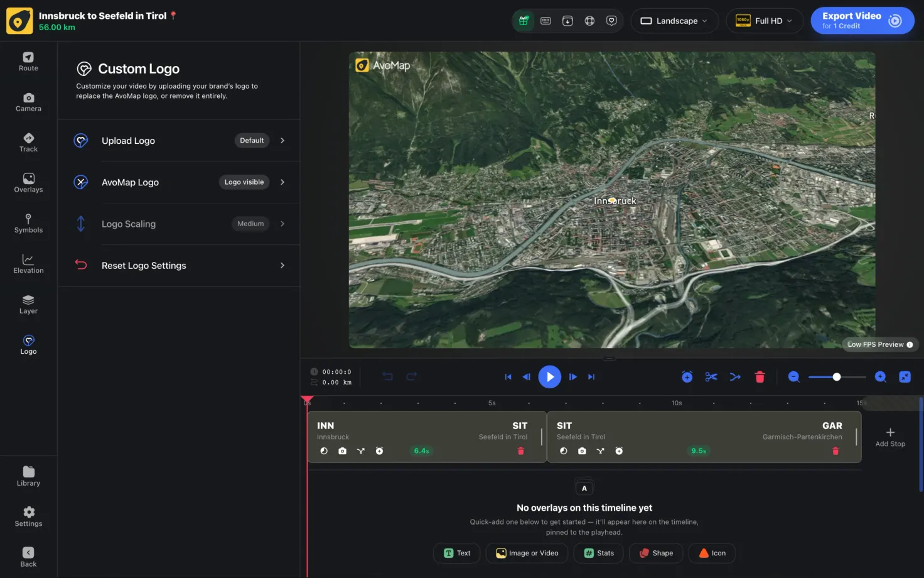Expand Reset Logo Settings
This screenshot has height=578, width=924.
click(x=179, y=266)
